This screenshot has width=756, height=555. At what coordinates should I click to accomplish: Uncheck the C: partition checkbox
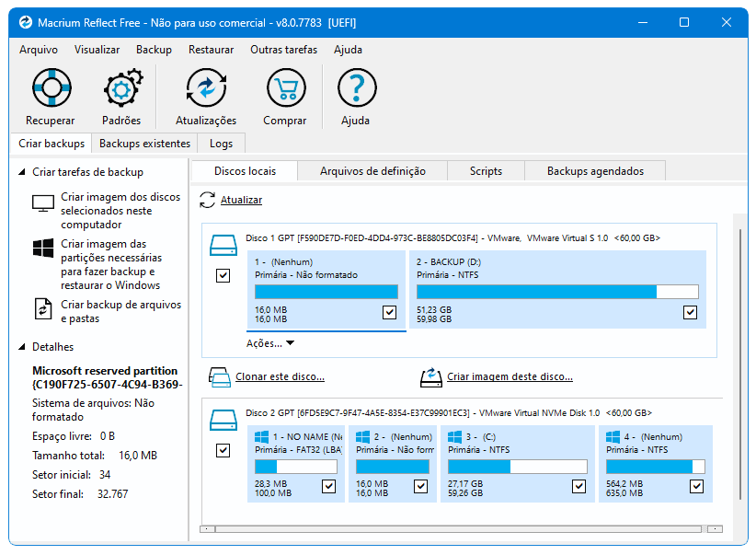click(x=578, y=486)
